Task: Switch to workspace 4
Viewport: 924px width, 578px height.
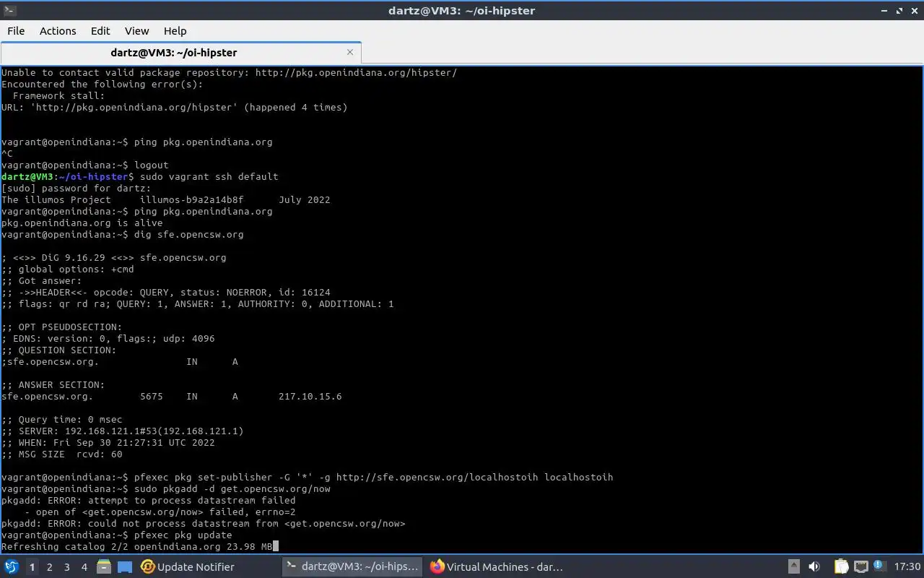Action: click(x=84, y=567)
